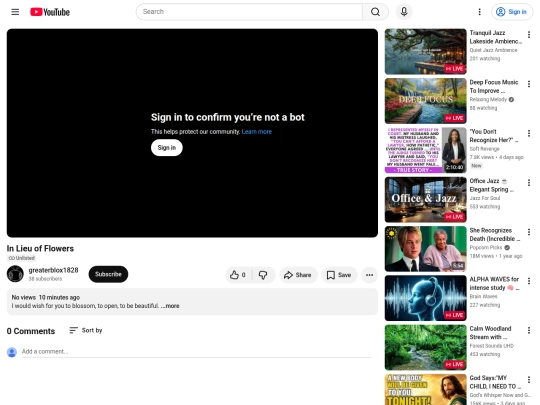Open more actions ellipsis under video
The image size is (540, 405).
tap(370, 275)
